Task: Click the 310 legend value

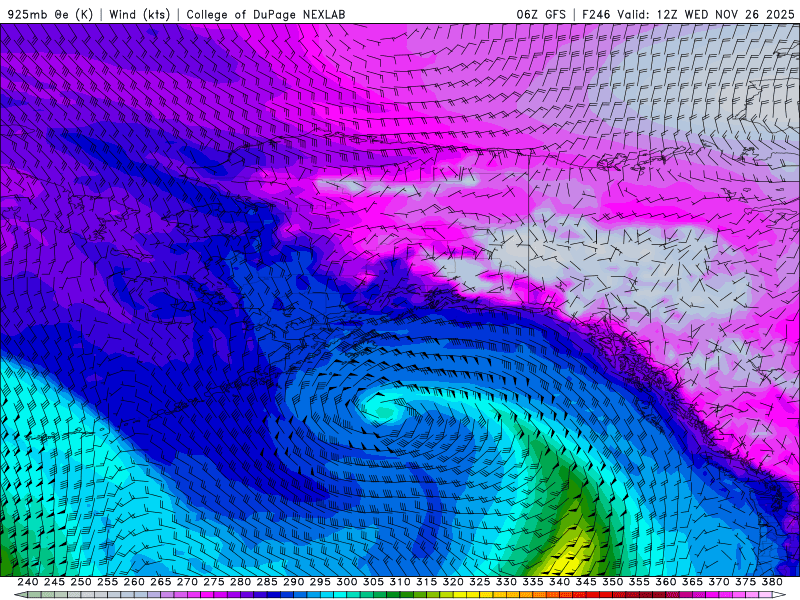Action: 400,582
